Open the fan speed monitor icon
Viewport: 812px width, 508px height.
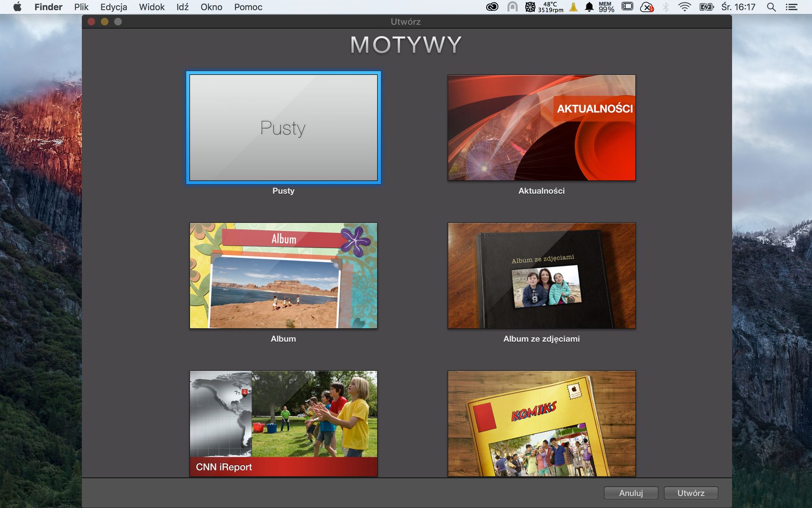coord(530,7)
